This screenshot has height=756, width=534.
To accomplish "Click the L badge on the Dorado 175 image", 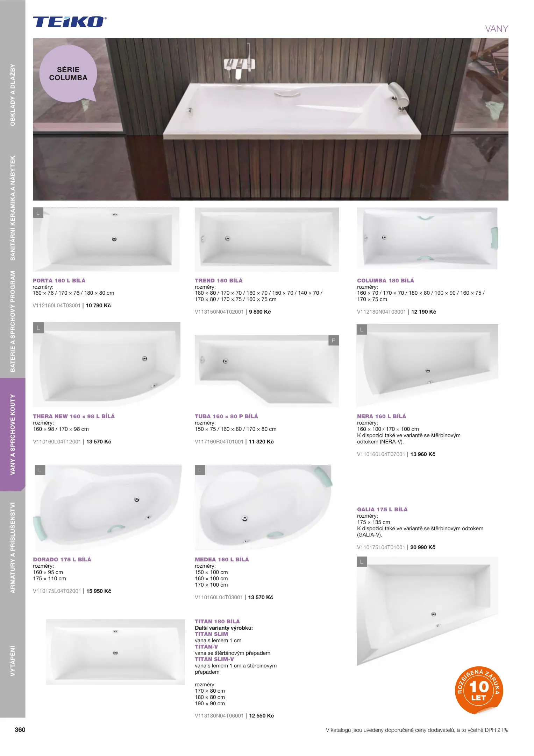I will click(40, 470).
